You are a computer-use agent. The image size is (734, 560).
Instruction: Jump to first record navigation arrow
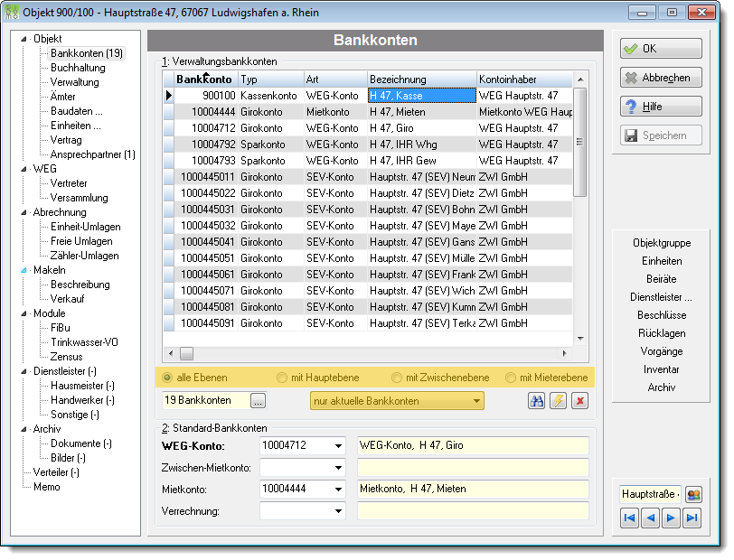point(630,518)
